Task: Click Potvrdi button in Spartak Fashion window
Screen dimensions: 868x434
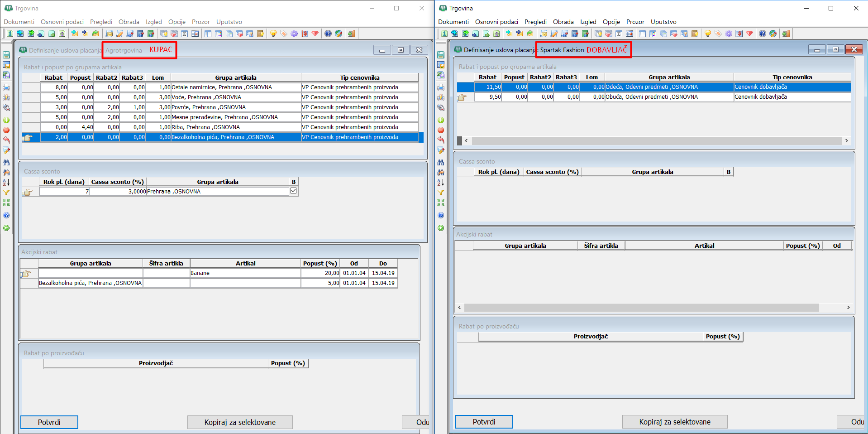Action: [x=484, y=422]
